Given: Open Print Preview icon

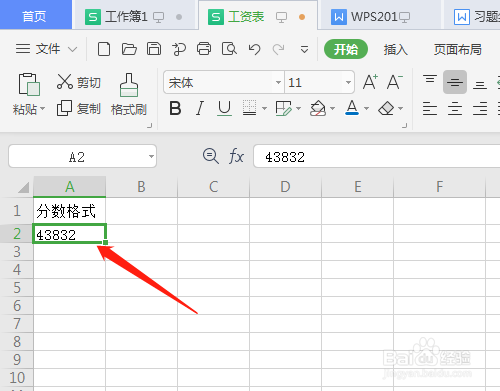Looking at the screenshot, I should [x=229, y=49].
